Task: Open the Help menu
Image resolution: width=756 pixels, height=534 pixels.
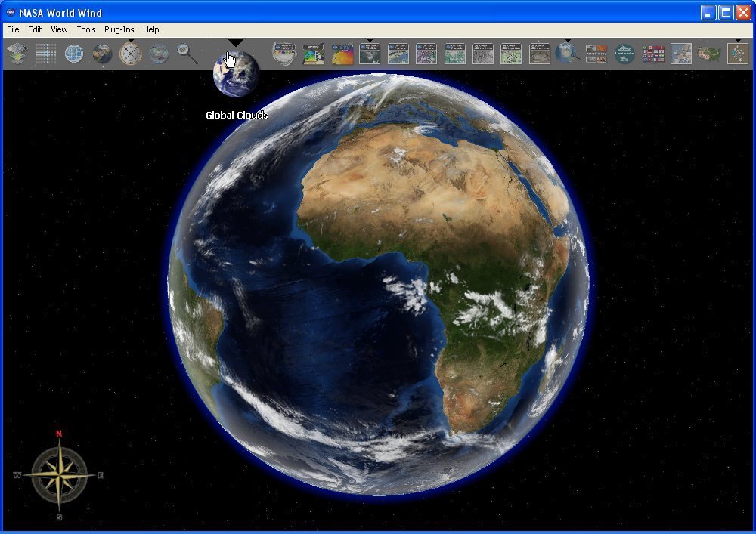Action: coord(151,29)
